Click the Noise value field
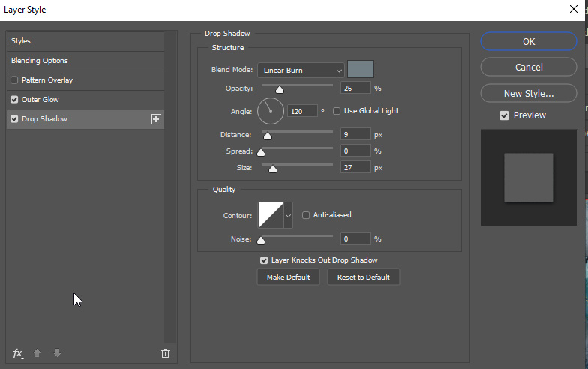Viewport: 588px width, 369px height. click(355, 238)
